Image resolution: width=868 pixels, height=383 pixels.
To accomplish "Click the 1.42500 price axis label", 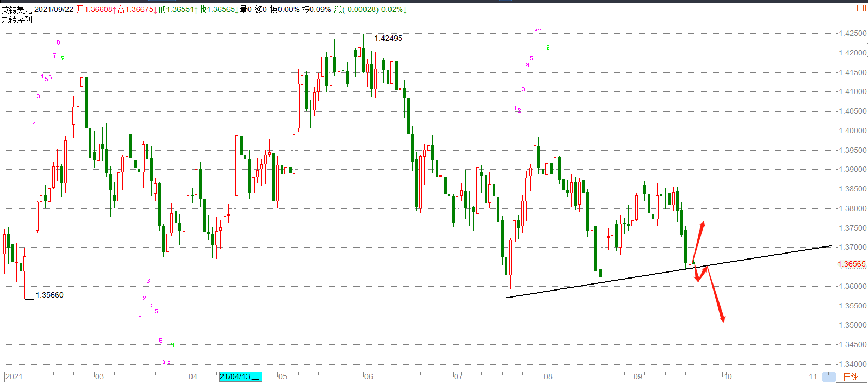I will [x=852, y=33].
